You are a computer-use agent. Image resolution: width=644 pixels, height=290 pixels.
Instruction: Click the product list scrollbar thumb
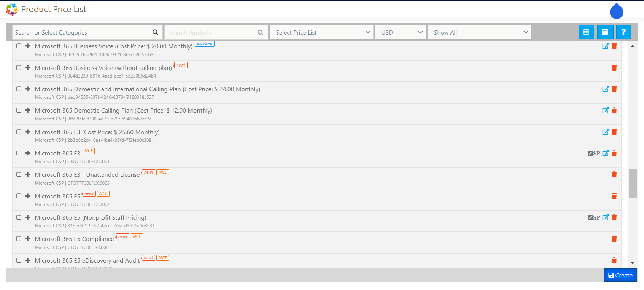pos(633,184)
